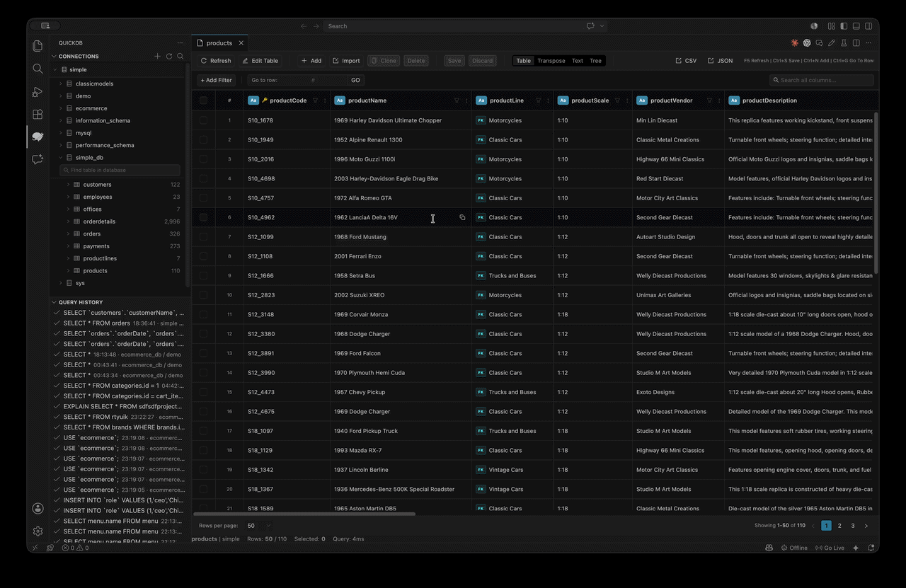Open the productName column filter icon

[x=457, y=100]
